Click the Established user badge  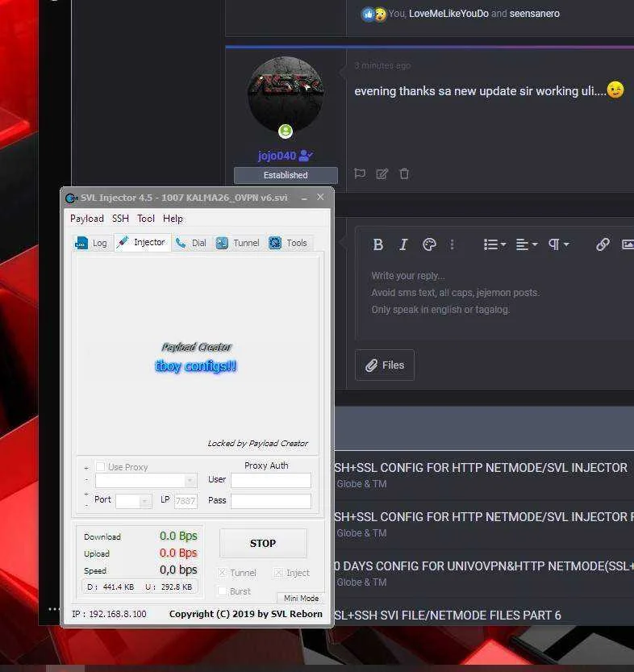point(286,175)
